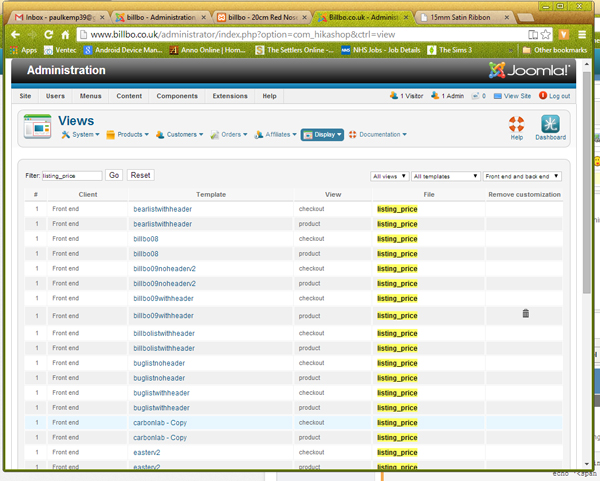600x481 pixels.
Task: Click the Views page icon
Action: pos(37,127)
